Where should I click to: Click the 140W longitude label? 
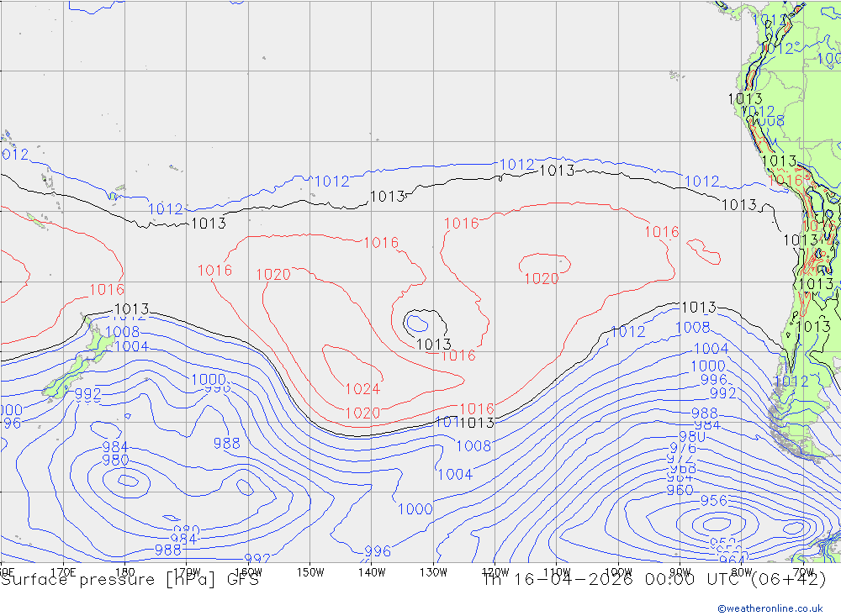[372, 572]
